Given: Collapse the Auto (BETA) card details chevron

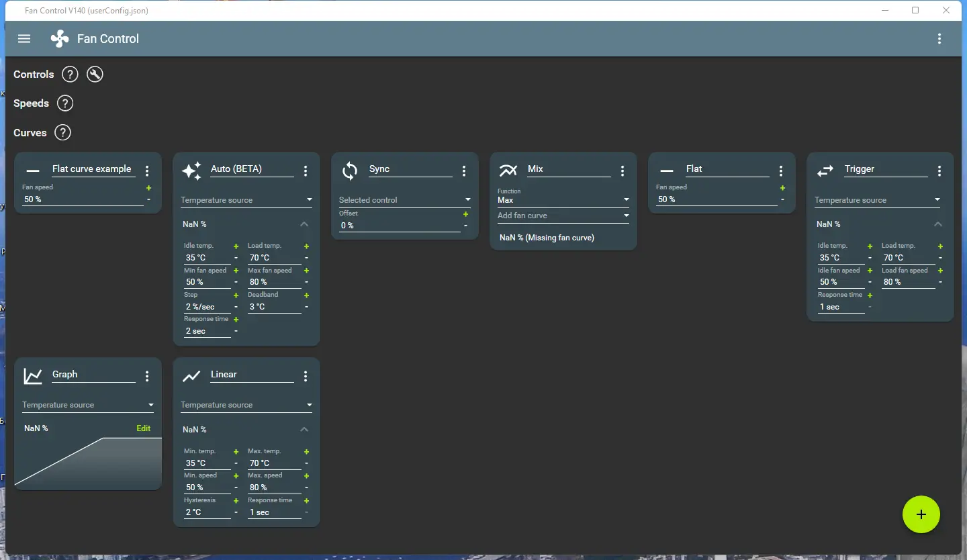Looking at the screenshot, I should click(304, 224).
